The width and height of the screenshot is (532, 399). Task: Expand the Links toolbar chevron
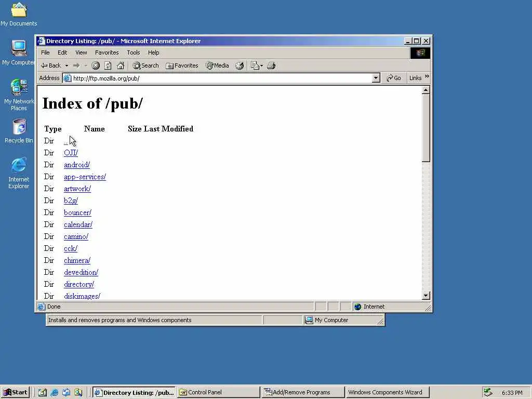coord(427,77)
